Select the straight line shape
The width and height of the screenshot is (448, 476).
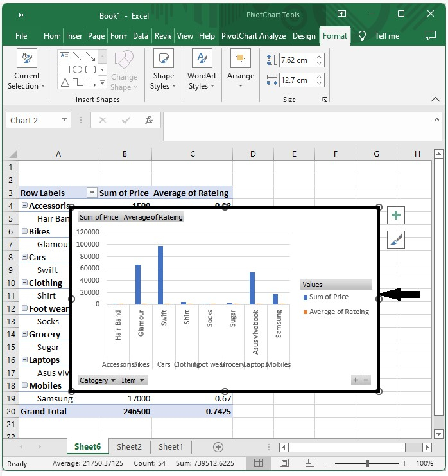[x=78, y=56]
